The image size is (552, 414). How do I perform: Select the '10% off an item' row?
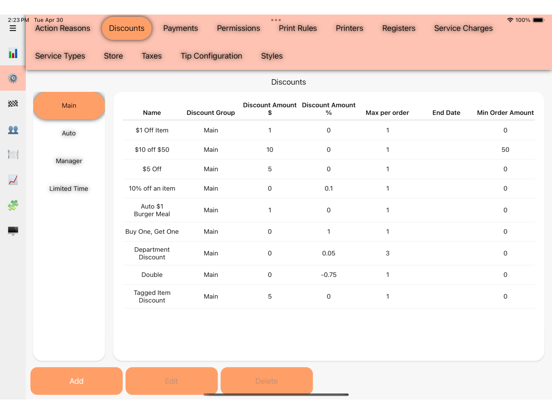[328, 188]
